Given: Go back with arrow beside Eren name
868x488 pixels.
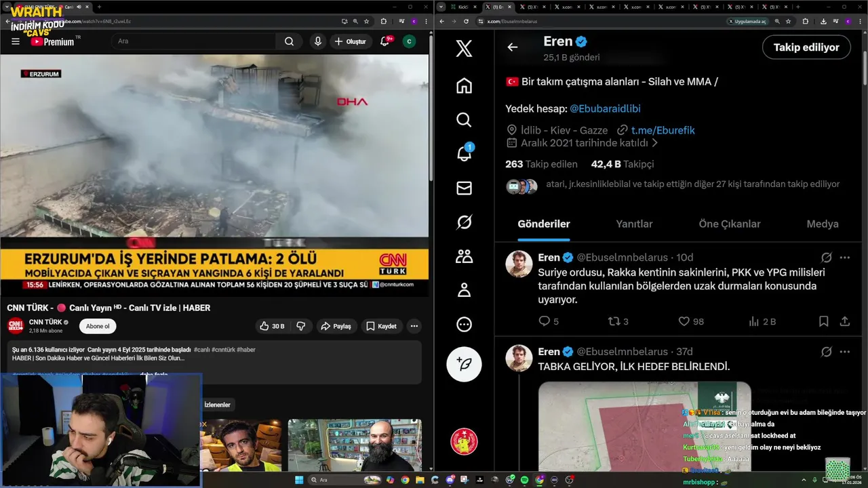Looking at the screenshot, I should (x=513, y=47).
